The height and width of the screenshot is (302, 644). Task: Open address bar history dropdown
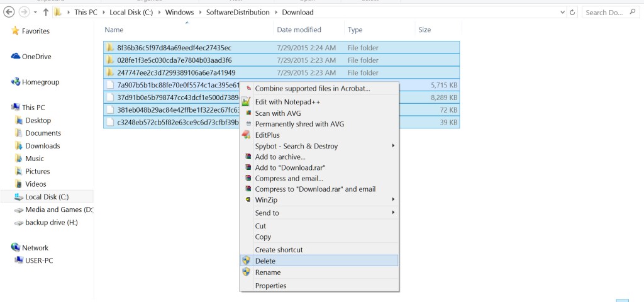[x=563, y=13]
